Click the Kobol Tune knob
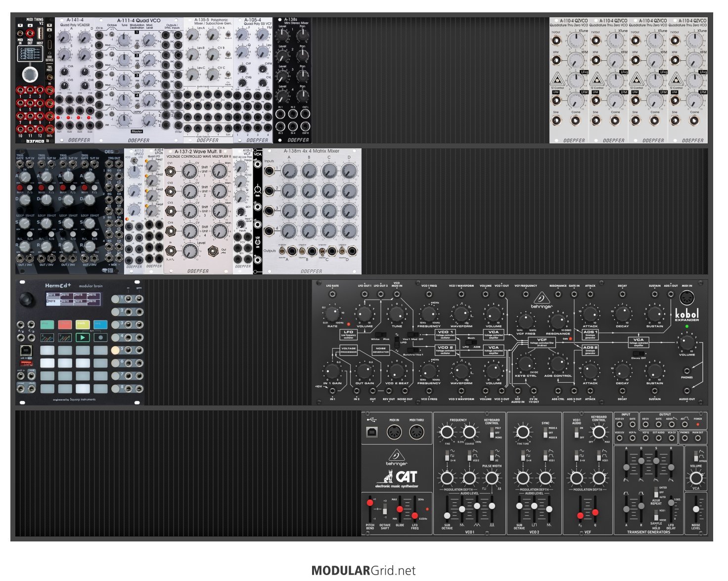The height and width of the screenshot is (581, 728). click(x=397, y=313)
